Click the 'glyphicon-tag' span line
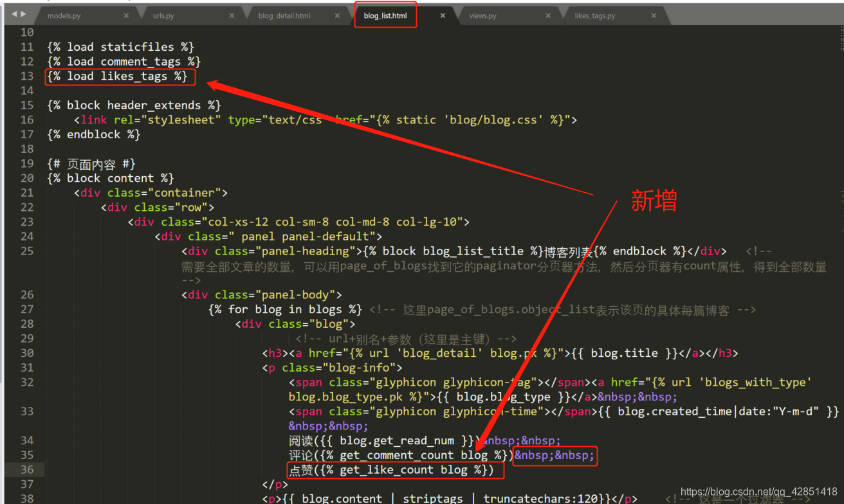Screen dimensions: 844x504 click(x=550, y=390)
